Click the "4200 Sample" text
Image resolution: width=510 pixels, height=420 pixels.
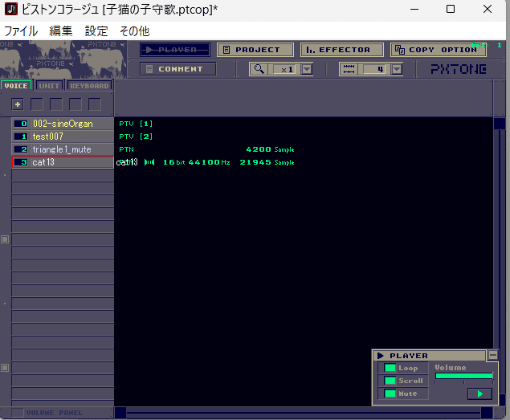pos(271,149)
